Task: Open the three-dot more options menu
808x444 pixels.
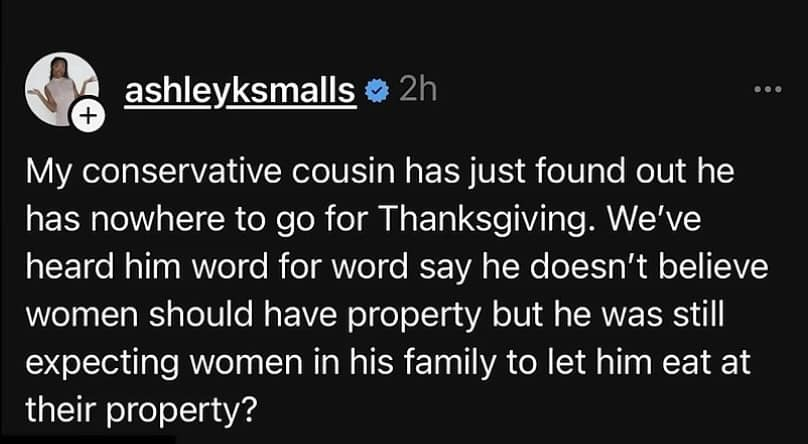Action: (767, 90)
